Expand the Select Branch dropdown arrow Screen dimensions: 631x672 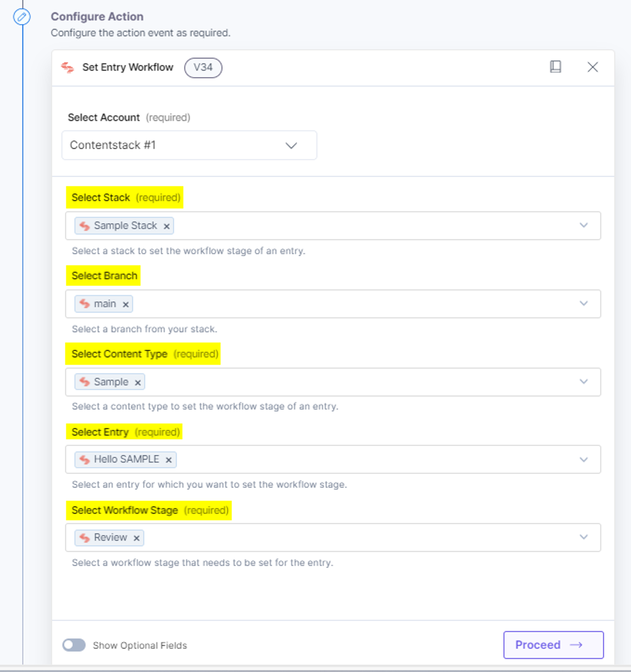583,304
